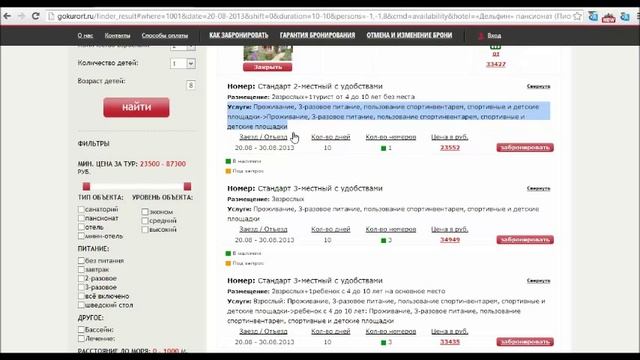Check the 'мини-отель' checkbox
Image resolution: width=640 pixels, height=360 pixels.
point(81,236)
